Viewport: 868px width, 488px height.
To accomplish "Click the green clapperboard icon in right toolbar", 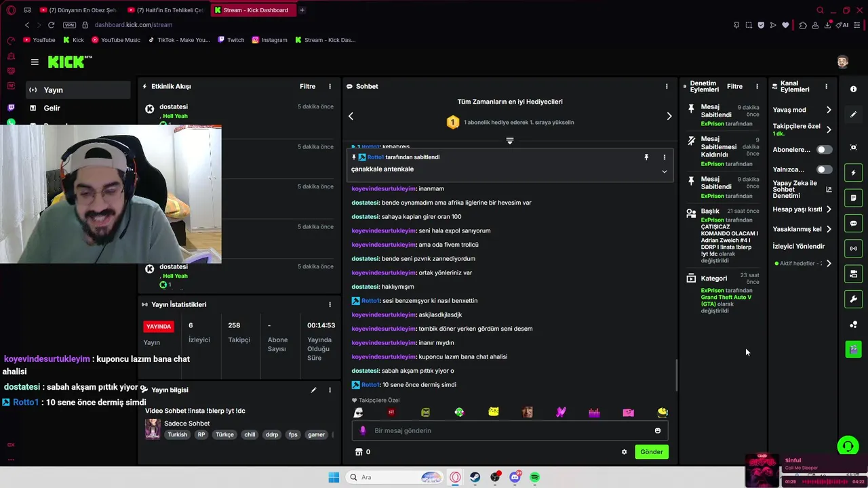I will pos(853,349).
